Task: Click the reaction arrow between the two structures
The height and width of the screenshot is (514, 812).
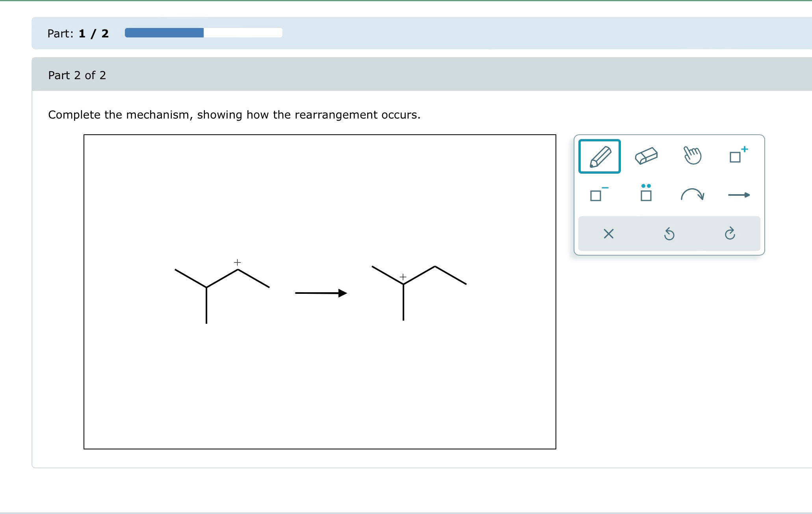Action: coord(320,293)
